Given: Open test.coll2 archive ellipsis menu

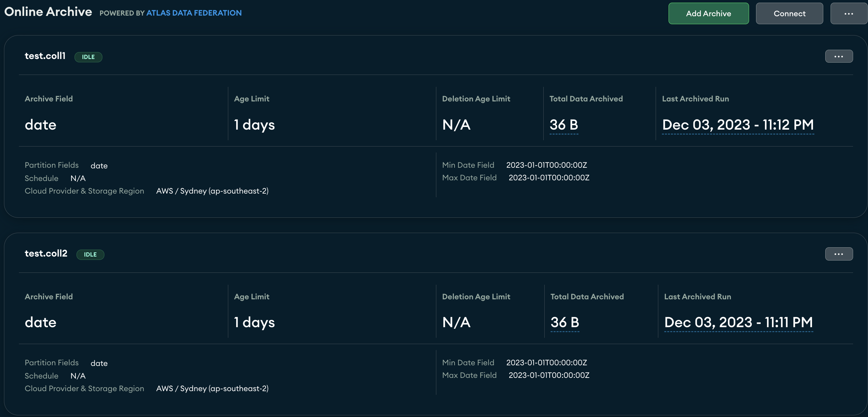Looking at the screenshot, I should (x=839, y=254).
